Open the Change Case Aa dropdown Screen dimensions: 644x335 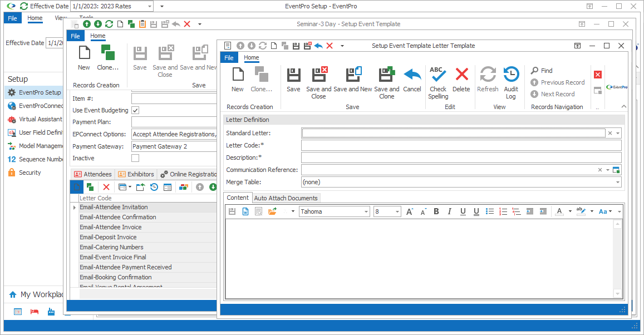605,211
